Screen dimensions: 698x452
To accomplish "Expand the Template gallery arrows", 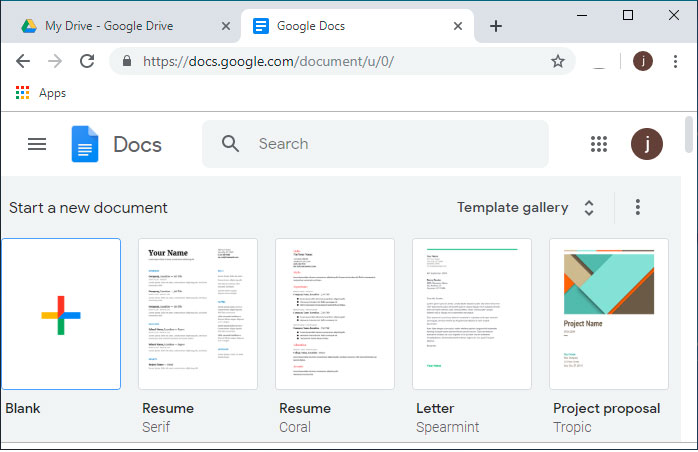I will pyautogui.click(x=589, y=208).
